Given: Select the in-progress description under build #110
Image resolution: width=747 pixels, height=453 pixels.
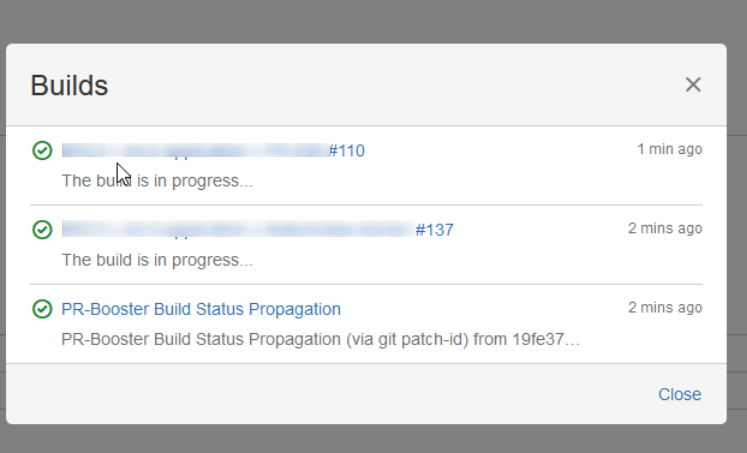Looking at the screenshot, I should pyautogui.click(x=157, y=181).
